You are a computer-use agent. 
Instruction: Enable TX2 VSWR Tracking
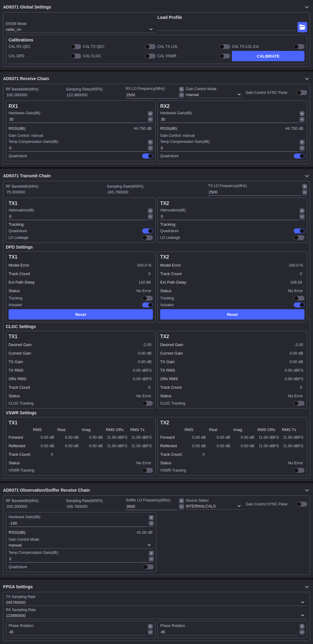point(299,470)
